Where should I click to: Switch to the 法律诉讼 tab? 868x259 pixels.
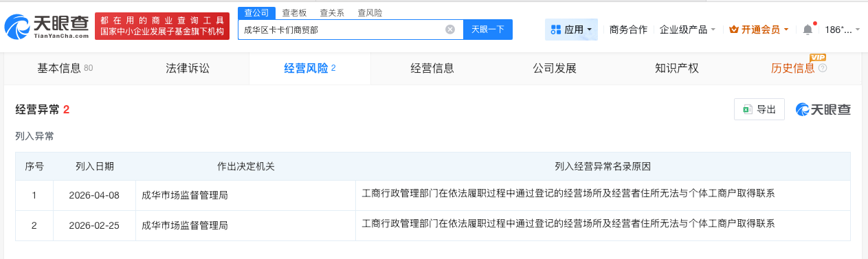coord(188,68)
